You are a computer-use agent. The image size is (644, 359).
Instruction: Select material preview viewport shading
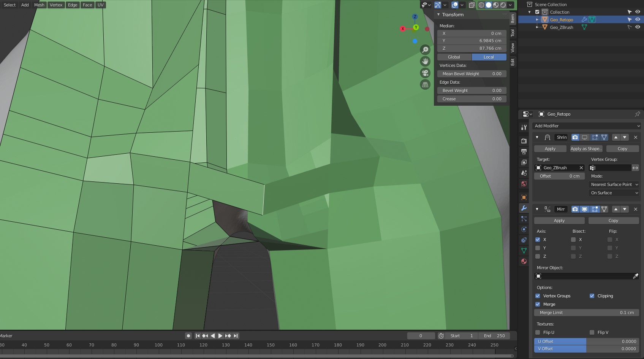(496, 5)
